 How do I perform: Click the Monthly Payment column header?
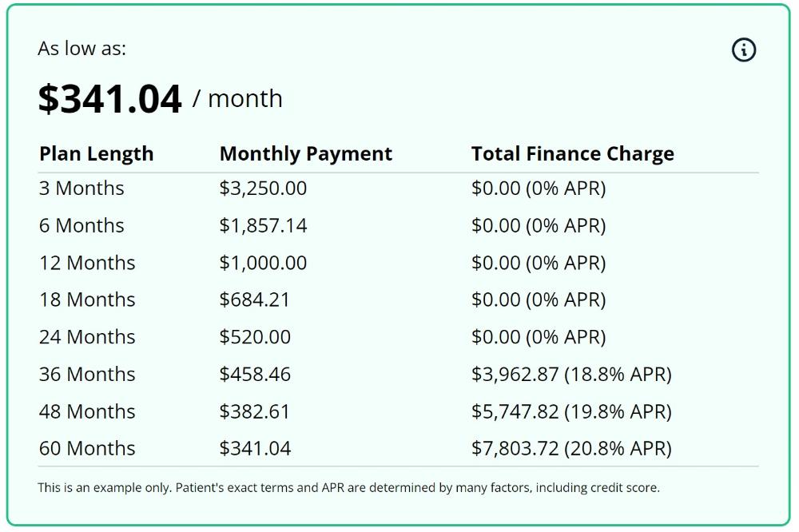pyautogui.click(x=306, y=154)
